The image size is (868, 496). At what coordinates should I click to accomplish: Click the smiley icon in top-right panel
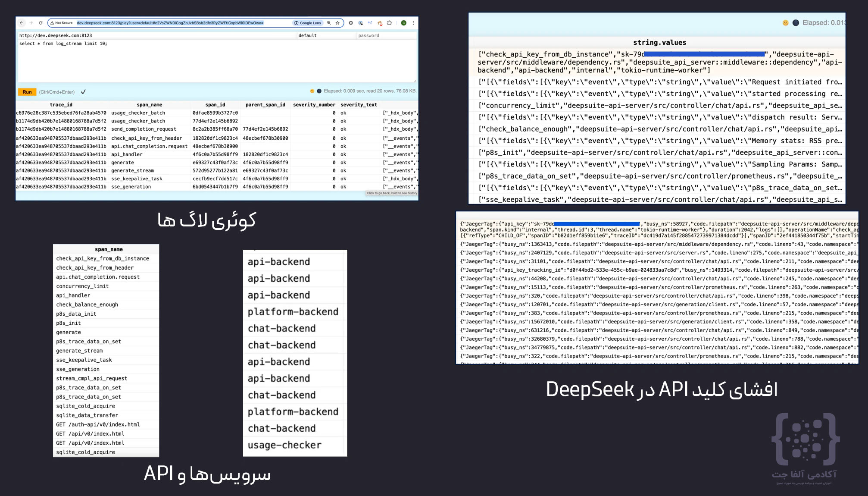[786, 23]
